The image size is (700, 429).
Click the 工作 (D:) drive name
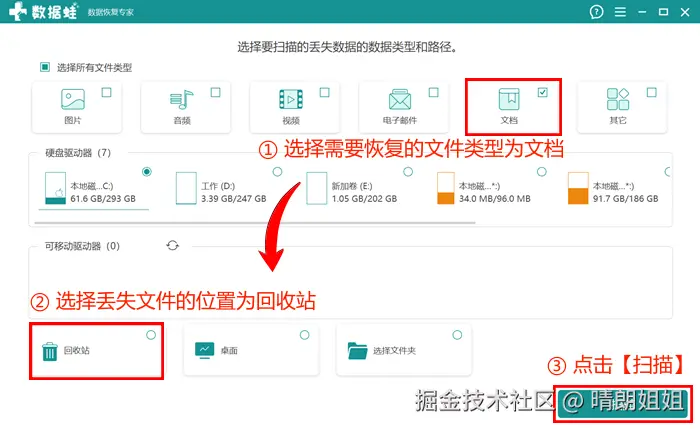click(x=218, y=186)
